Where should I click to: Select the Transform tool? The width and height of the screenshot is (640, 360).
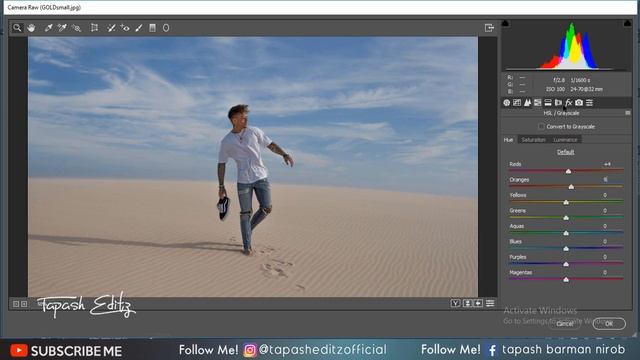coord(94,28)
